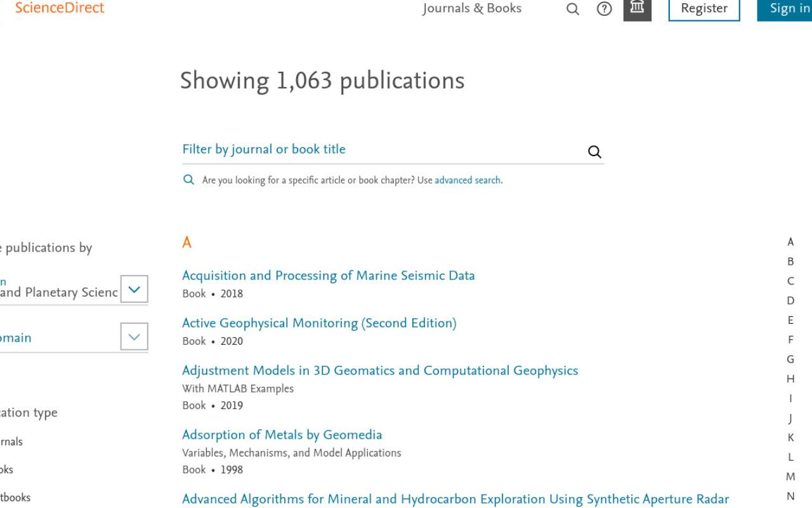The height and width of the screenshot is (508, 812).
Task: Jump to letter L in index
Action: (790, 457)
